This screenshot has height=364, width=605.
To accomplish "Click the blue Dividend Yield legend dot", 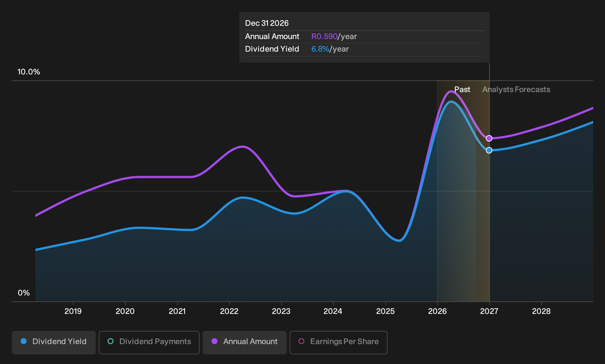I will [24, 342].
